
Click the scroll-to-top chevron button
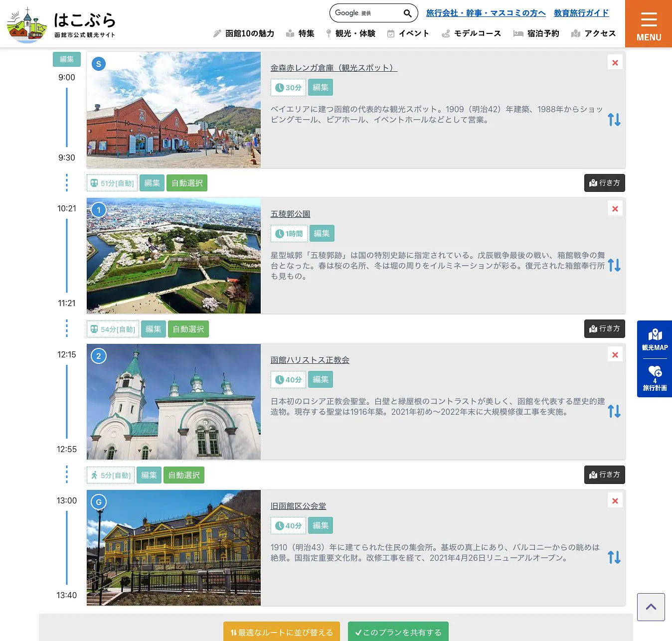(651, 607)
